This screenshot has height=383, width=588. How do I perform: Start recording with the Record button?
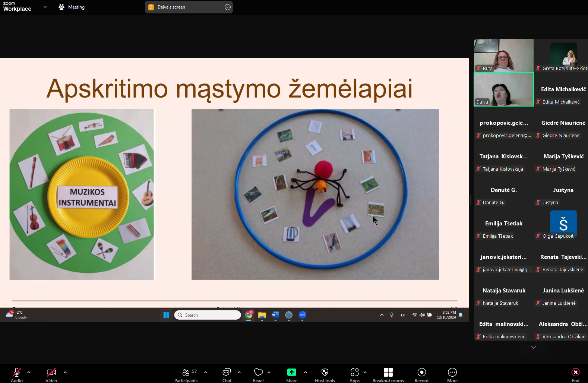click(422, 374)
